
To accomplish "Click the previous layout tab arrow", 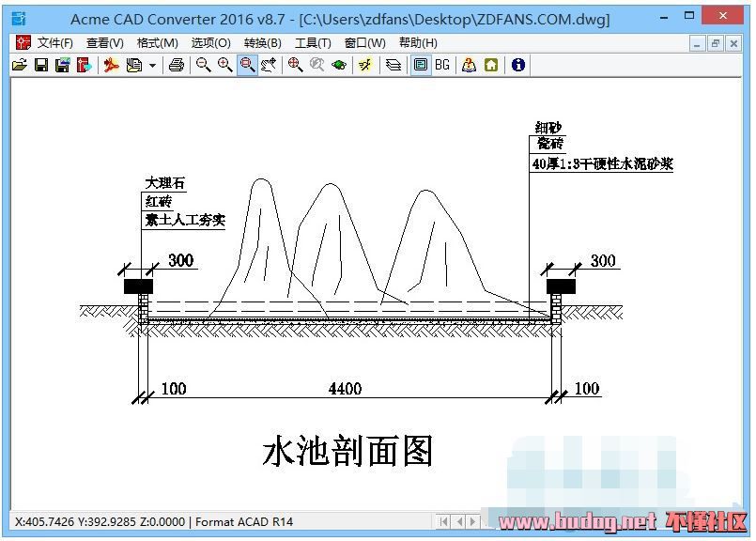I will pos(459,521).
